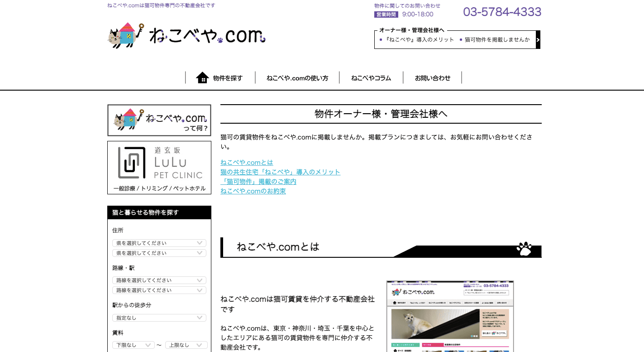Image resolution: width=644 pixels, height=352 pixels.
Task: Click the 路線・駅 label
Action: tap(124, 268)
